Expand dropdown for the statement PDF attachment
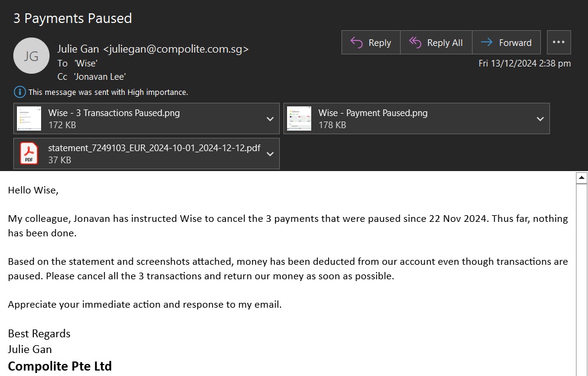 270,154
